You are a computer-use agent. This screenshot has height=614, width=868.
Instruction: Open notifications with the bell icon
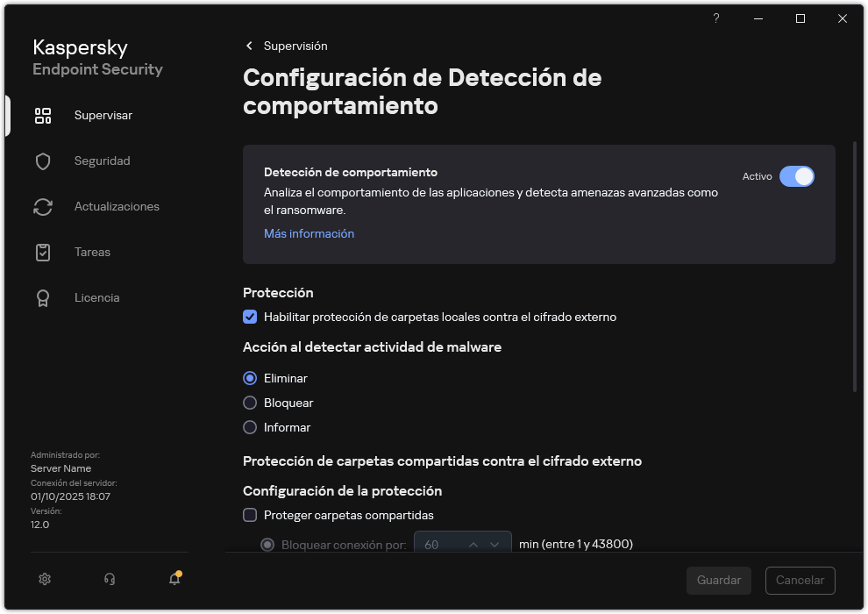tap(174, 579)
